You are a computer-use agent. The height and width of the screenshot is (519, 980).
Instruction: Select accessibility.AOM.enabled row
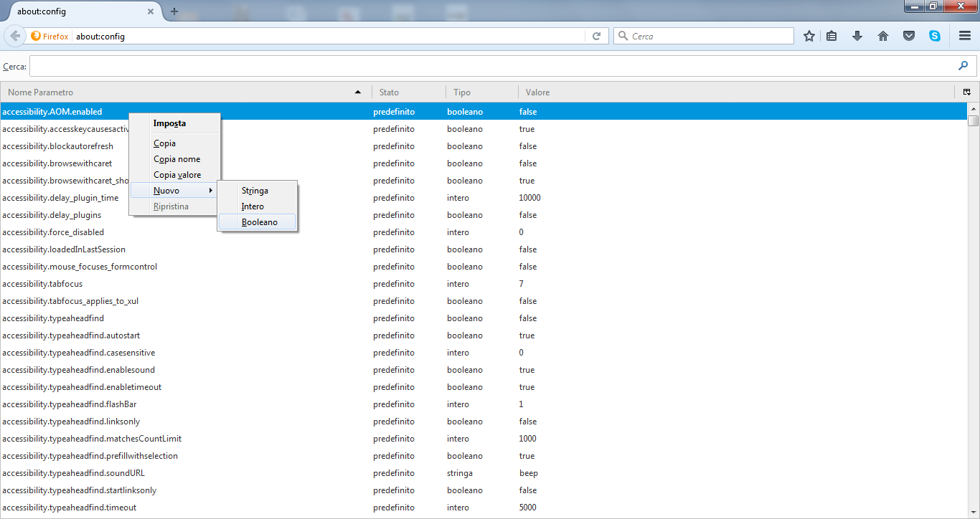(484, 112)
